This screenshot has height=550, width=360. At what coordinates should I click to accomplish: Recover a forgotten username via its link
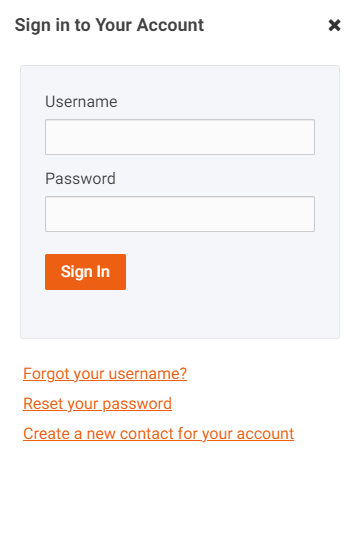tap(105, 374)
